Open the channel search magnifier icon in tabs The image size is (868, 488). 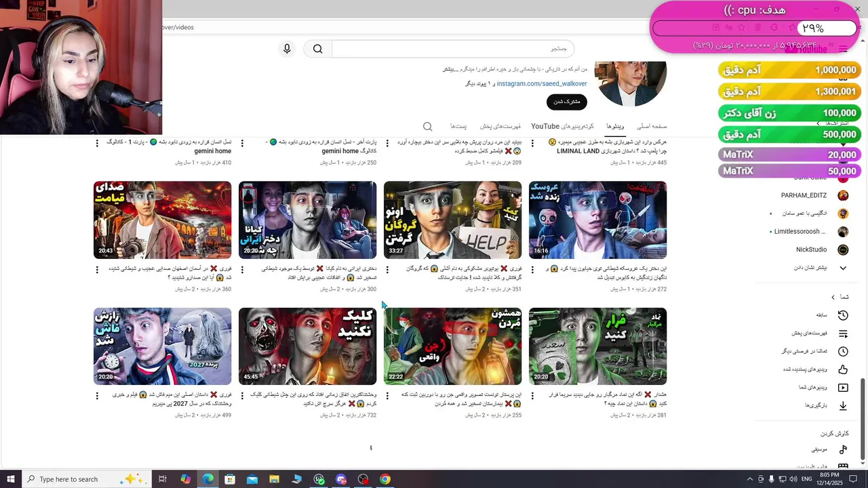click(x=427, y=127)
